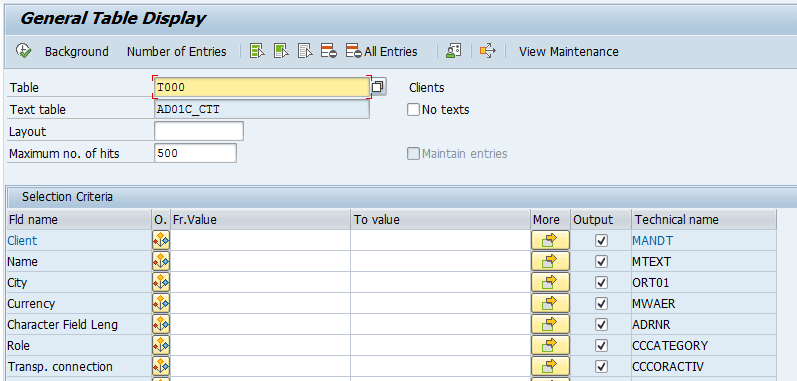Click the orange arrow export icon in toolbar

point(487,51)
